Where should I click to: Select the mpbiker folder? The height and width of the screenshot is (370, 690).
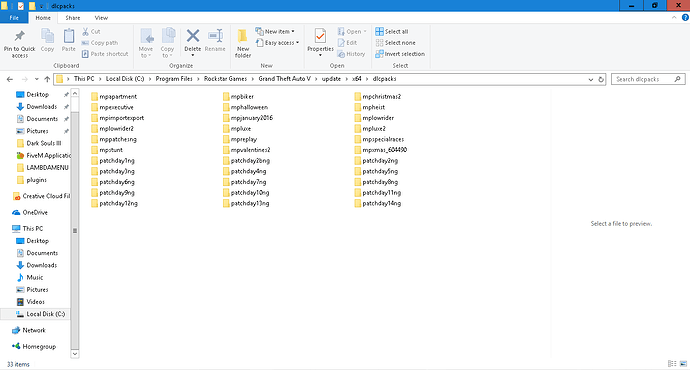point(238,96)
